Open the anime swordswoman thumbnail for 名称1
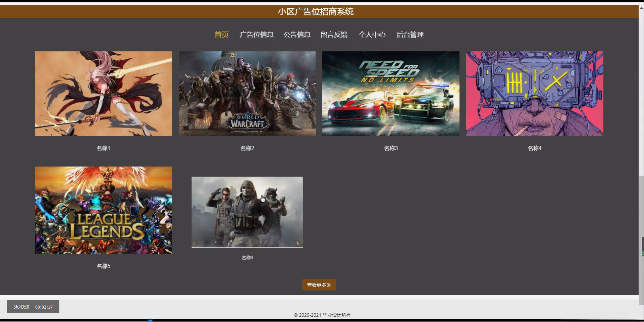Screen dimensions: 644x322 (x=103, y=94)
